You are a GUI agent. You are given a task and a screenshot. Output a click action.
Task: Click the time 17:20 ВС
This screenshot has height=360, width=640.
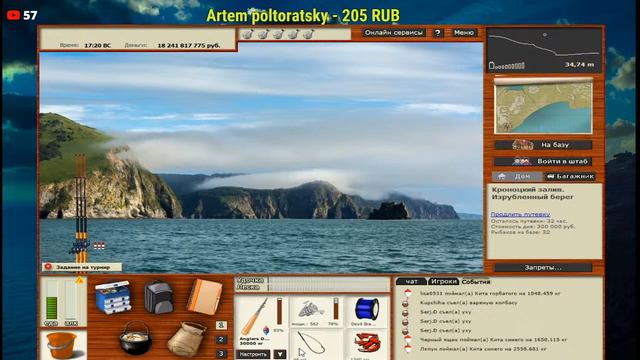pos(97,45)
